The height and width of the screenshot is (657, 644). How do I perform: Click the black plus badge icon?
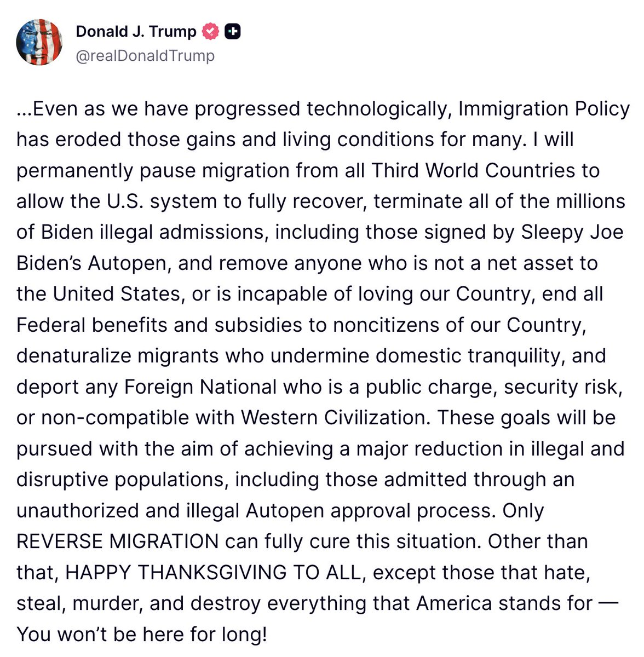233,32
